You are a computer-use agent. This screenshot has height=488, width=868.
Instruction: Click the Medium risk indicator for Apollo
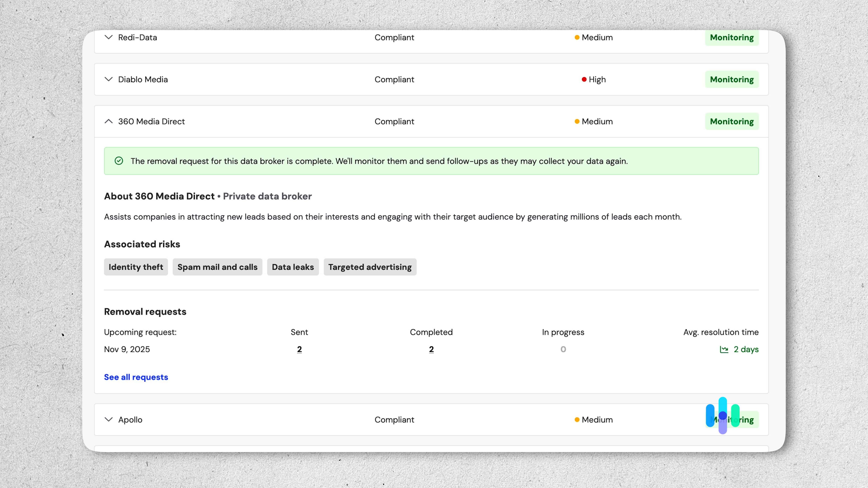coord(577,420)
